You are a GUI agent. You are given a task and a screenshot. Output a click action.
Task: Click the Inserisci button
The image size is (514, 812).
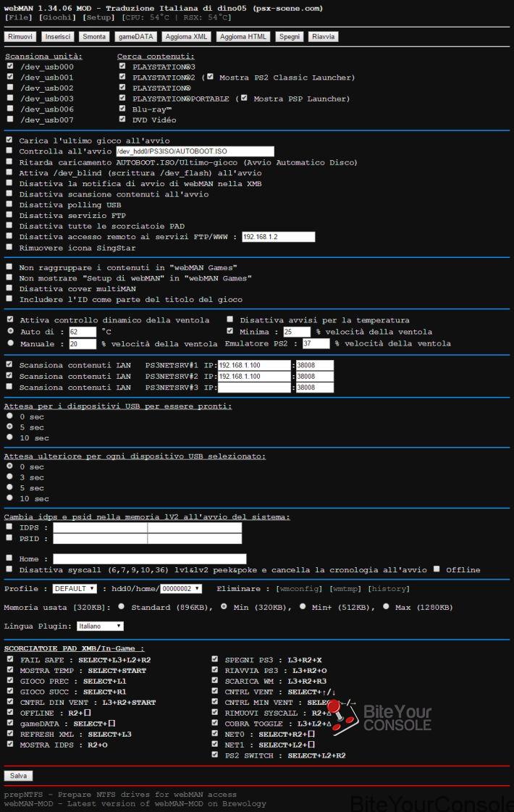click(x=57, y=37)
